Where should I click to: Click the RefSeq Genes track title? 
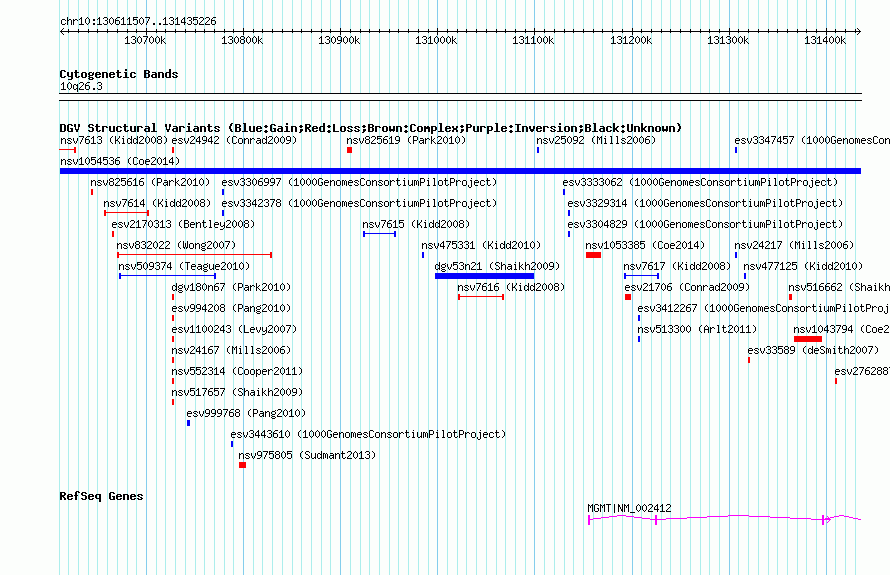point(101,496)
